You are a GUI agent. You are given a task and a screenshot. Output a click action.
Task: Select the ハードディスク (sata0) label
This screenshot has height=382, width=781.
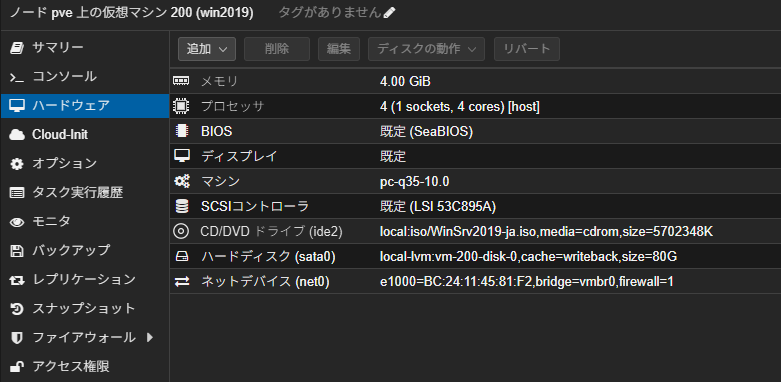[x=268, y=257]
